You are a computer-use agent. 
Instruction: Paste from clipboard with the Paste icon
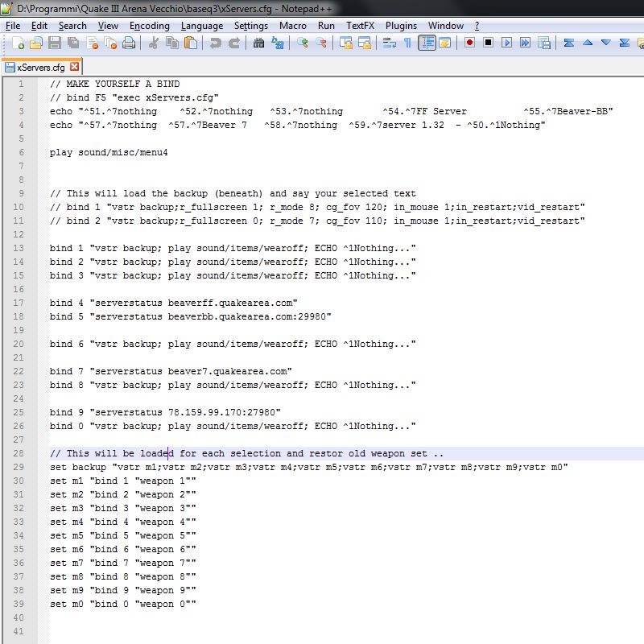click(191, 43)
